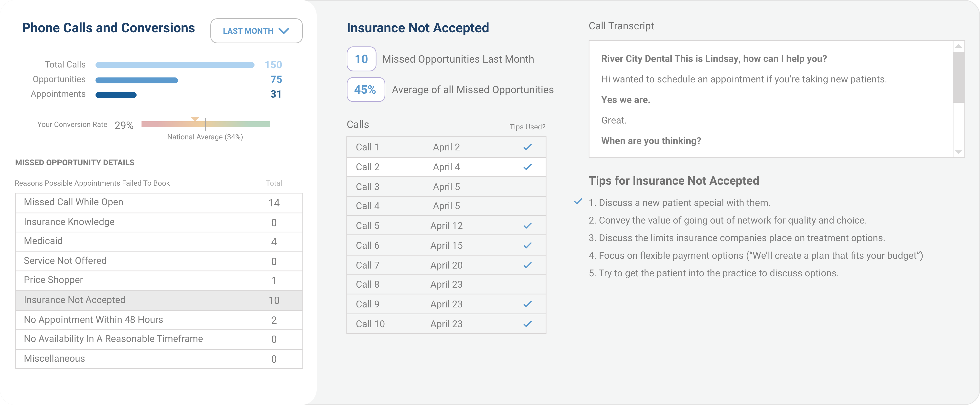This screenshot has width=980, height=405.
Task: Click the checkmark next to new patient special tip
Action: [x=578, y=201]
